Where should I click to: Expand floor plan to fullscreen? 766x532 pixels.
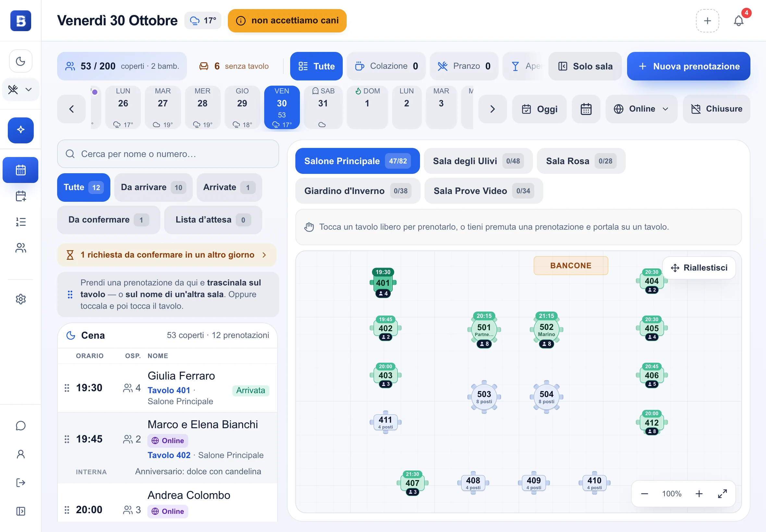[x=722, y=494]
